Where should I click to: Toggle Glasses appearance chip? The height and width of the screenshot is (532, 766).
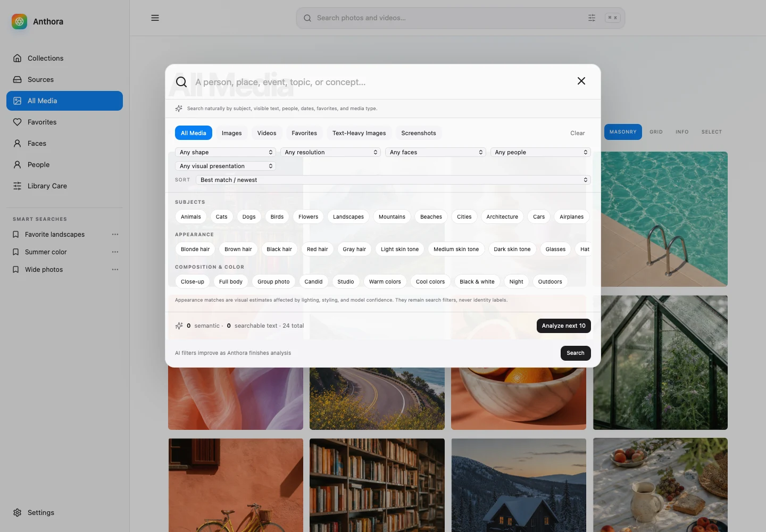[x=555, y=249]
